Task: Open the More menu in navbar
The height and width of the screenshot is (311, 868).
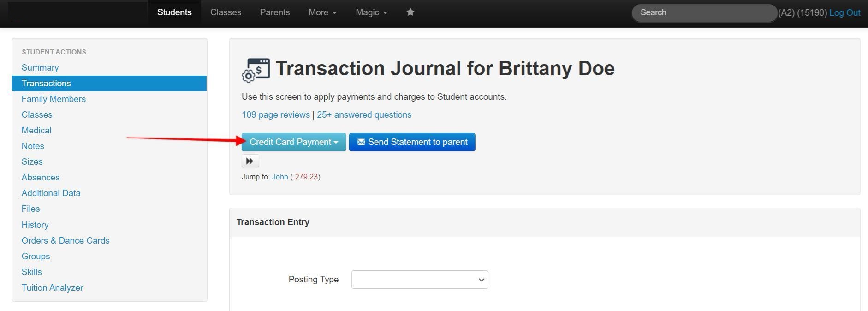Action: click(322, 12)
